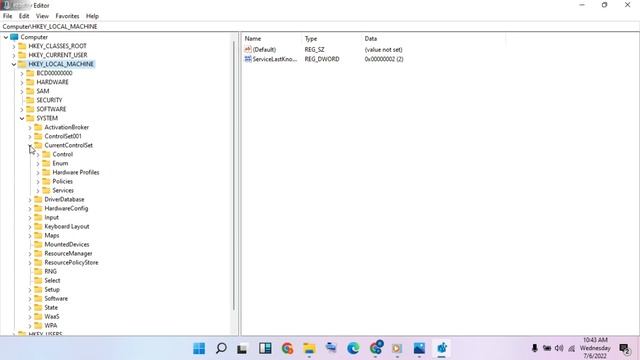Click the tree pane vertical scrollbar

(x=234, y=176)
